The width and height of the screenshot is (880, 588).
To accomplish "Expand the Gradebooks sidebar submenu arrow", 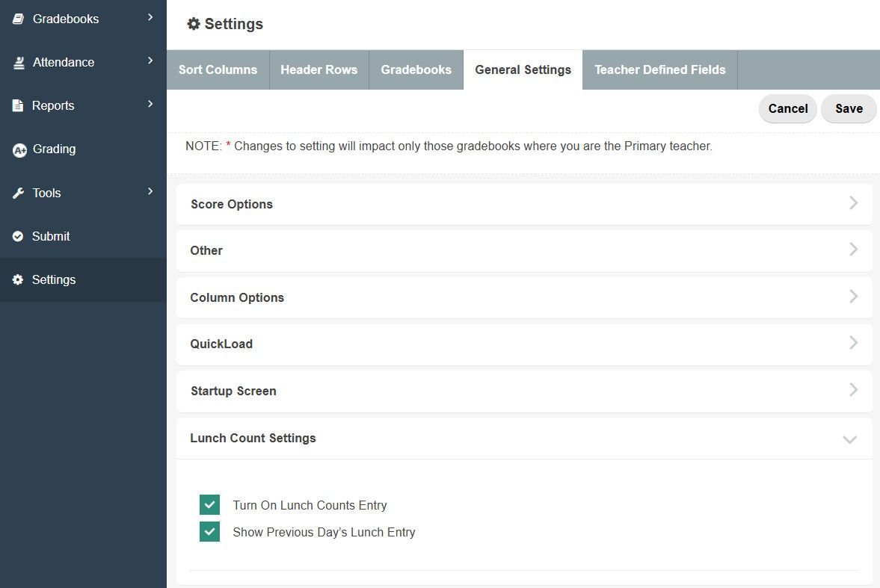I will coord(150,17).
